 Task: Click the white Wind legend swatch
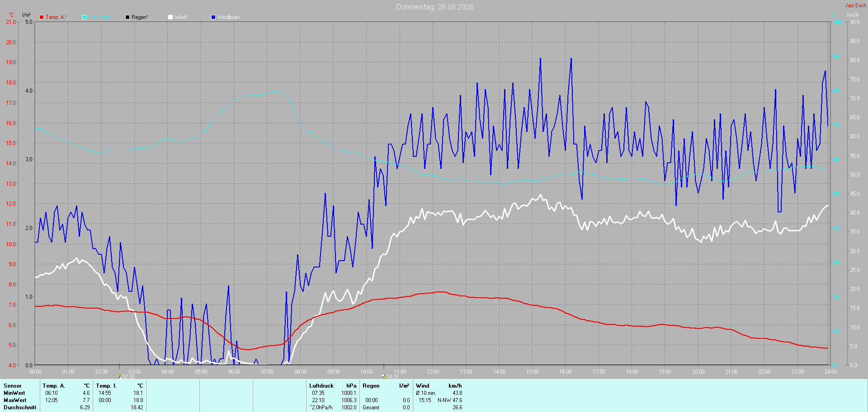[170, 17]
